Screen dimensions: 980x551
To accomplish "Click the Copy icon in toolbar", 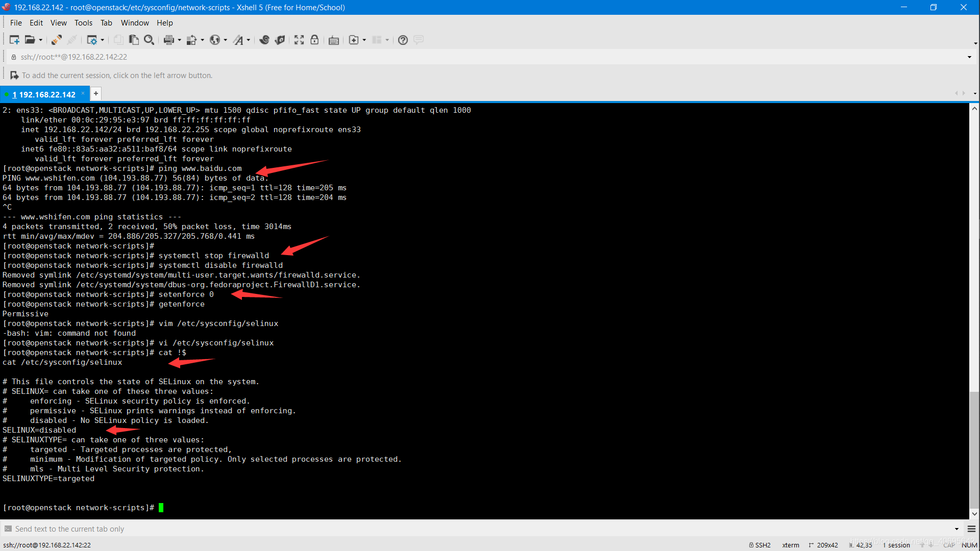I will 118,40.
